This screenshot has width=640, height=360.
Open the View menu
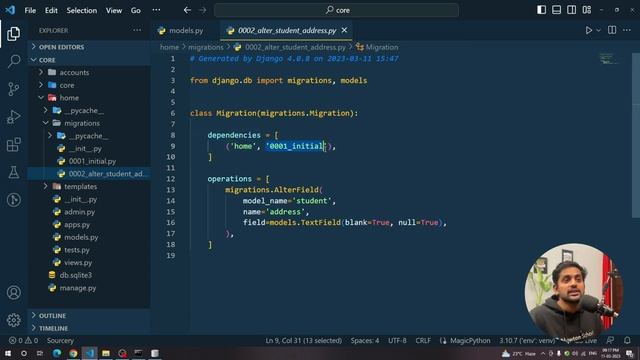tap(114, 10)
